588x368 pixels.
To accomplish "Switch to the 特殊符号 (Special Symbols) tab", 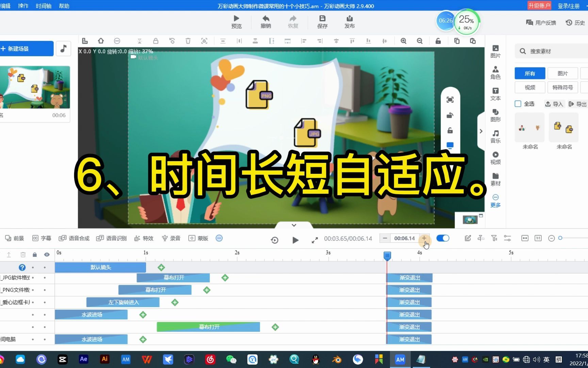I will click(562, 87).
